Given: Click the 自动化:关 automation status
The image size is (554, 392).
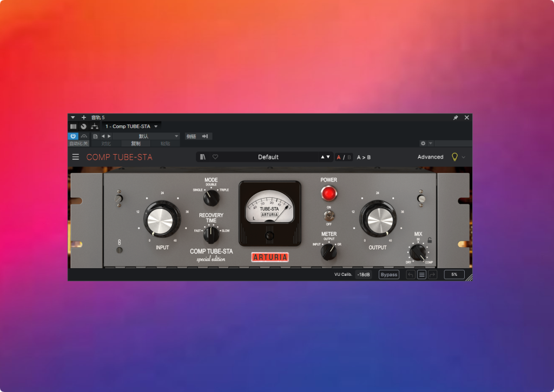Looking at the screenshot, I should [x=78, y=143].
